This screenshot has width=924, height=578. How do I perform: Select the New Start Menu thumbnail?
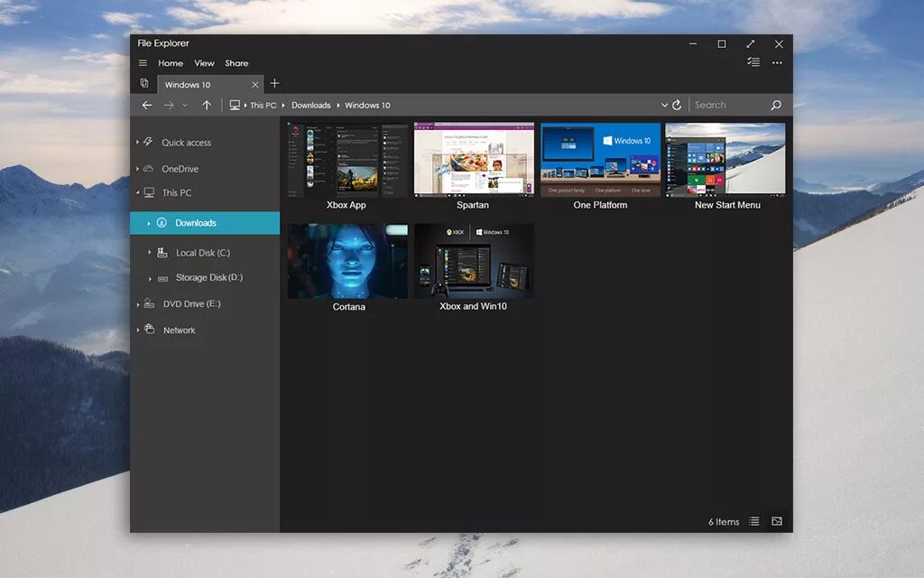(725, 160)
